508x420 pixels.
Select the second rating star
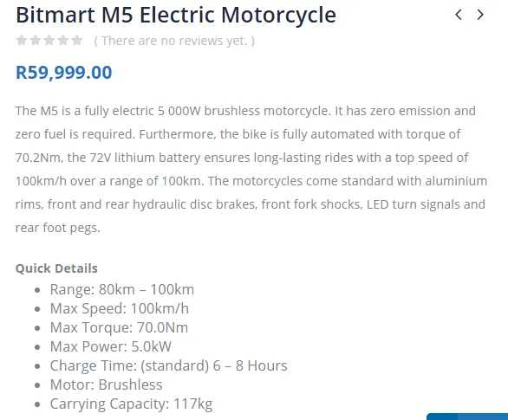pyautogui.click(x=36, y=41)
